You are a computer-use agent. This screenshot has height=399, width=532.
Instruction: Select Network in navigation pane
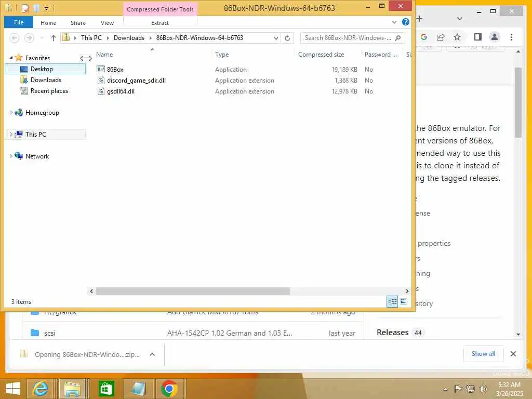tap(37, 156)
